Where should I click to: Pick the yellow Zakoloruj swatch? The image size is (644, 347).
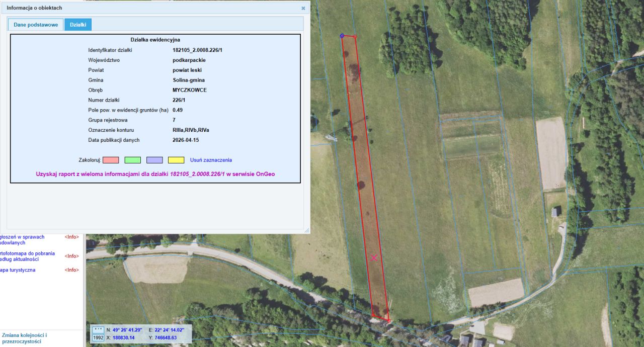point(176,160)
